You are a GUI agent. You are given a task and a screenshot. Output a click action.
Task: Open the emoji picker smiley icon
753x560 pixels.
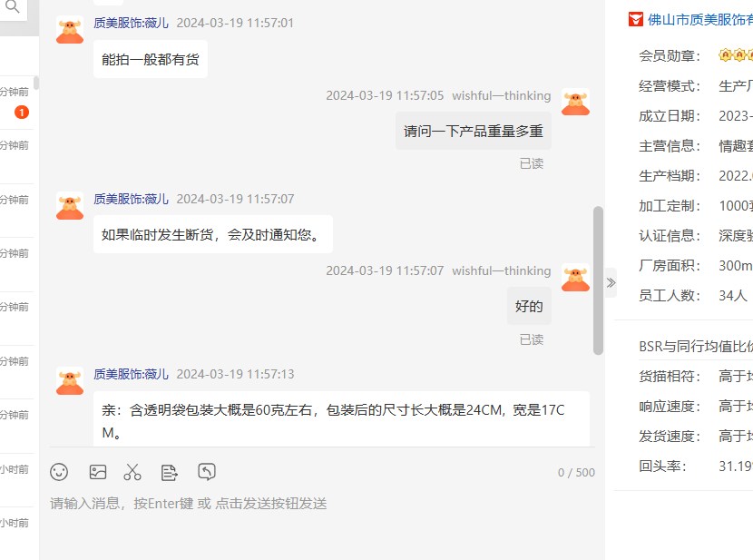59,472
